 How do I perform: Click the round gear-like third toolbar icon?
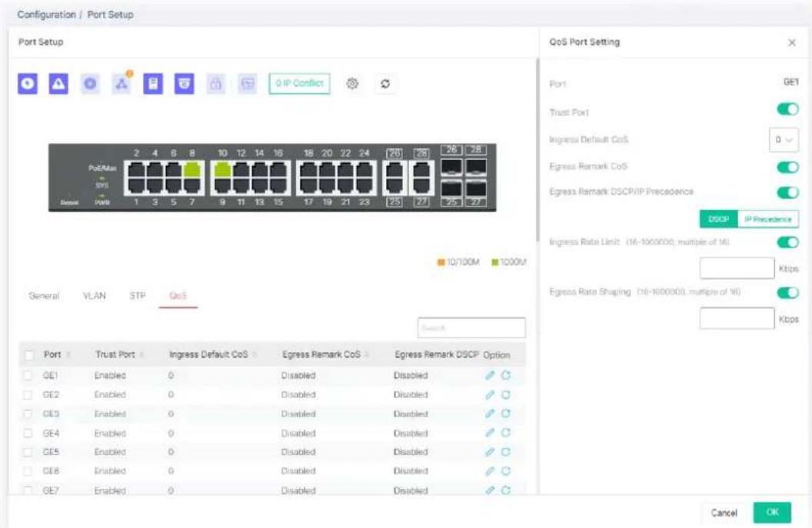pos(90,83)
